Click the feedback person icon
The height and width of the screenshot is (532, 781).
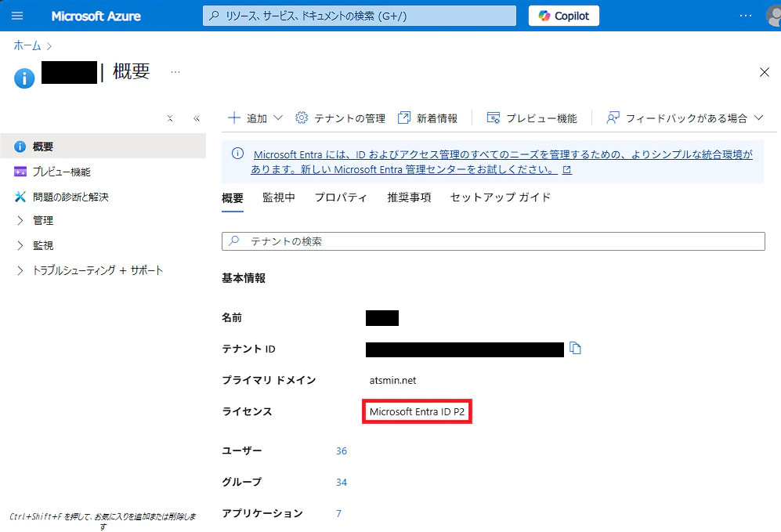pos(613,118)
